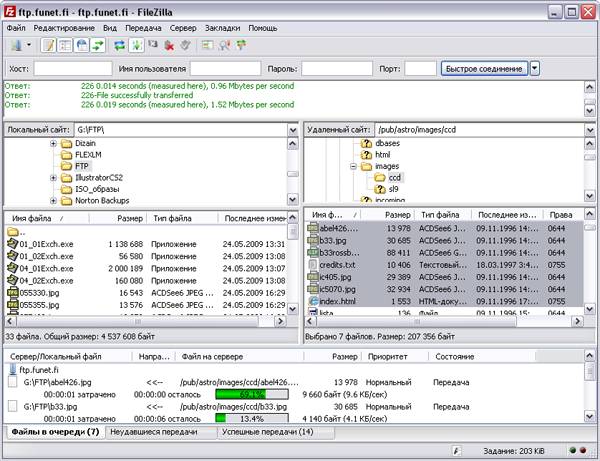The height and width of the screenshot is (461, 600).
Task: Open the Редактирование menu
Action: click(64, 28)
